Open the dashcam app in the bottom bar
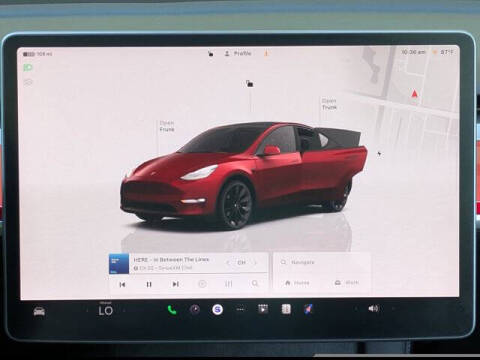The height and width of the screenshot is (360, 480). pos(195,310)
